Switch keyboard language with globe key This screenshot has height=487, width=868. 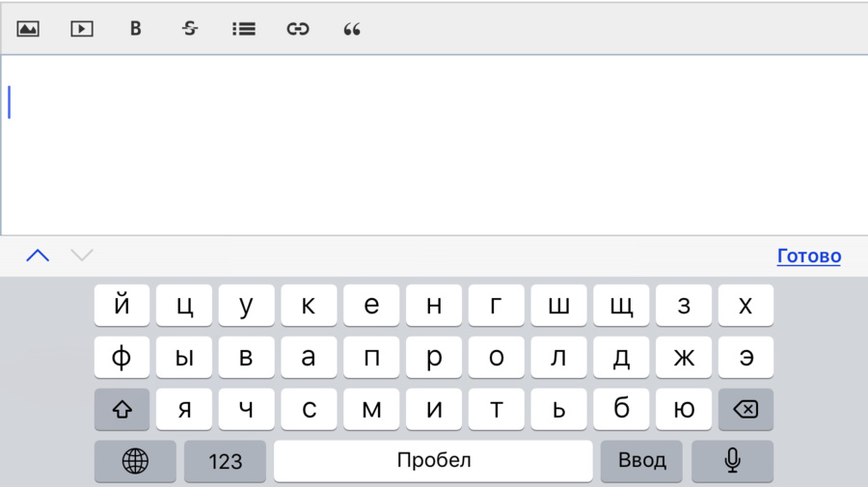click(135, 461)
